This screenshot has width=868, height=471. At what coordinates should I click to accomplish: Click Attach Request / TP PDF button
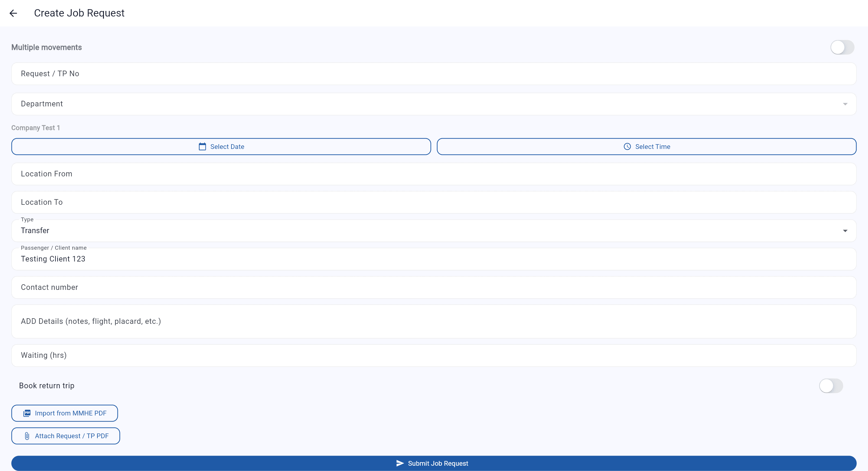pyautogui.click(x=65, y=436)
